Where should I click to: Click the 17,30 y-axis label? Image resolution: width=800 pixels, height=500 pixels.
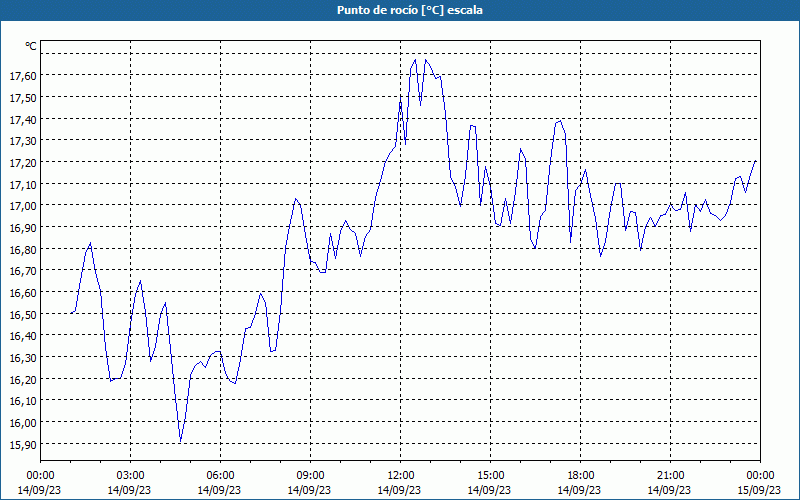point(23,141)
